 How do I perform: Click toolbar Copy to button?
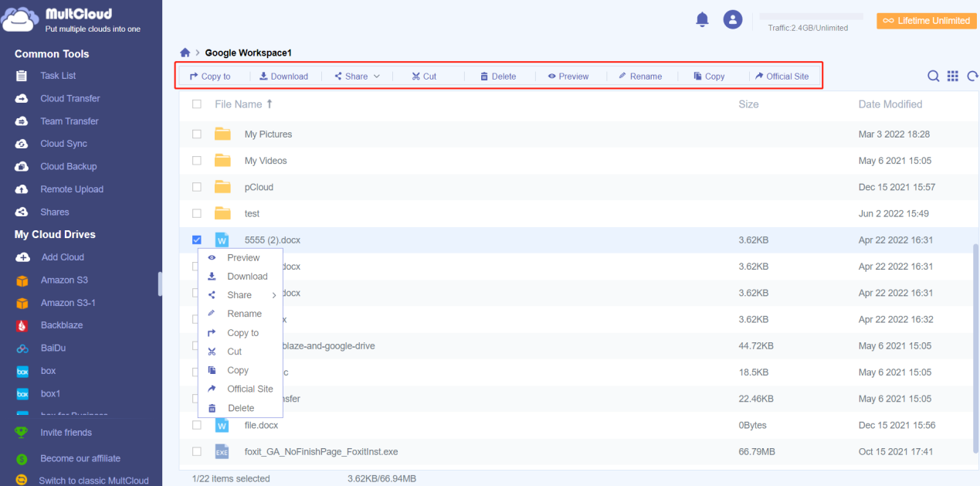(x=210, y=76)
